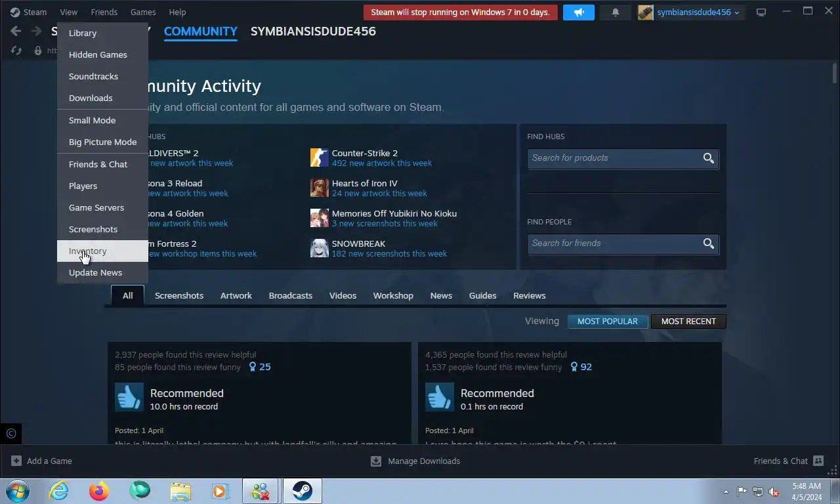Click the thumbs-up icon of the 10.0 hrs review
This screenshot has height=504, width=840.
[x=129, y=397]
